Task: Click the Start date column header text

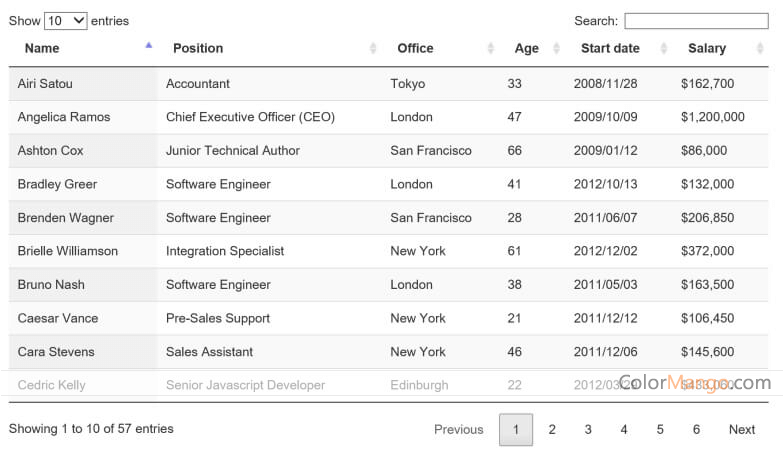Action: coord(610,48)
